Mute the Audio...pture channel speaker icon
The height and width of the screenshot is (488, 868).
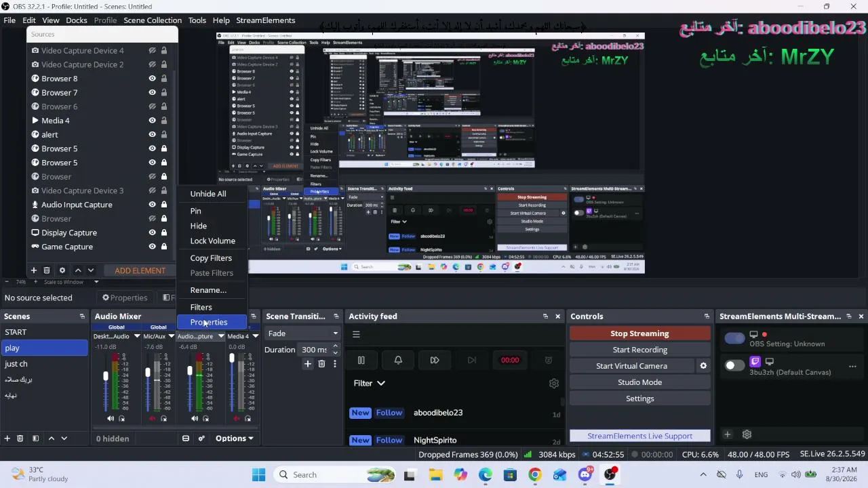pos(195,419)
